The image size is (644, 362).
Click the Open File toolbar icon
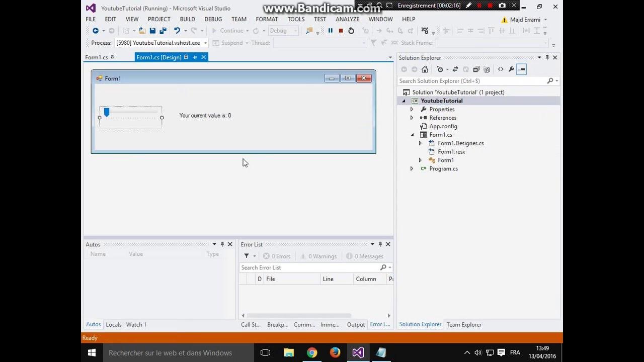pos(142,31)
